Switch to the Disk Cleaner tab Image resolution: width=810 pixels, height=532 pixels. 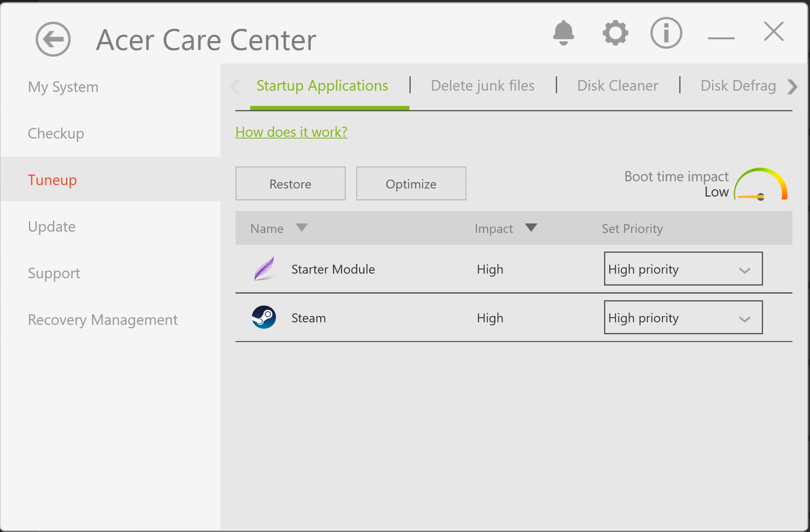(x=618, y=86)
